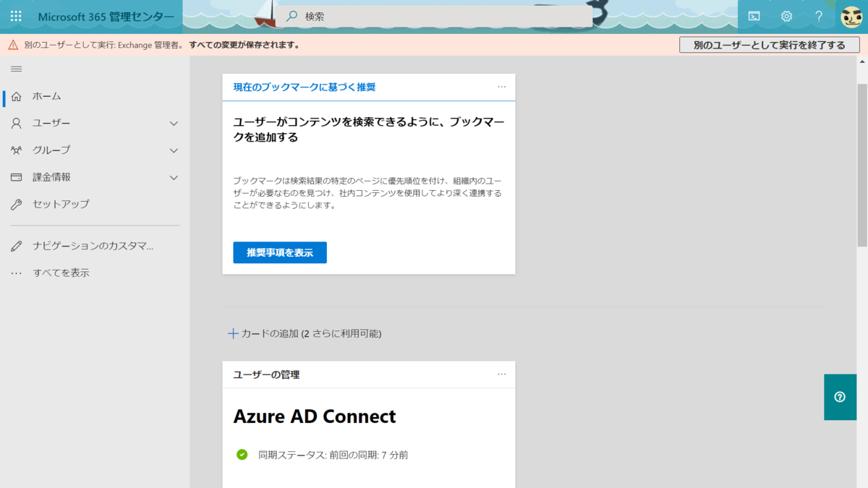Open the account profile avatar
Screen dimensions: 868x488
(851, 17)
